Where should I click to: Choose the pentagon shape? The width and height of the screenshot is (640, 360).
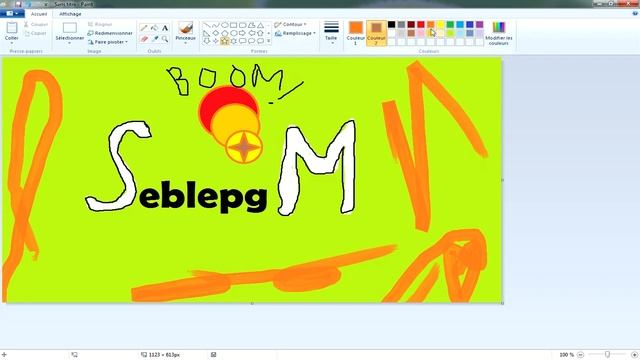[x=225, y=33]
